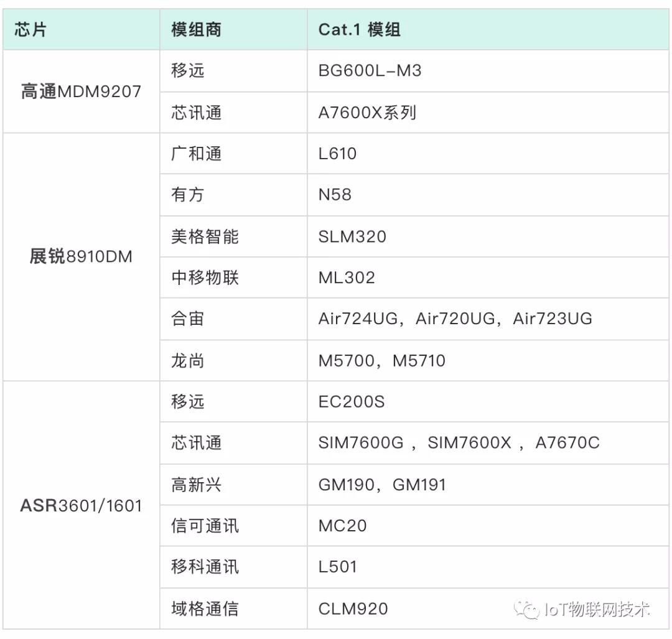Select the ML302 module cell

click(347, 278)
